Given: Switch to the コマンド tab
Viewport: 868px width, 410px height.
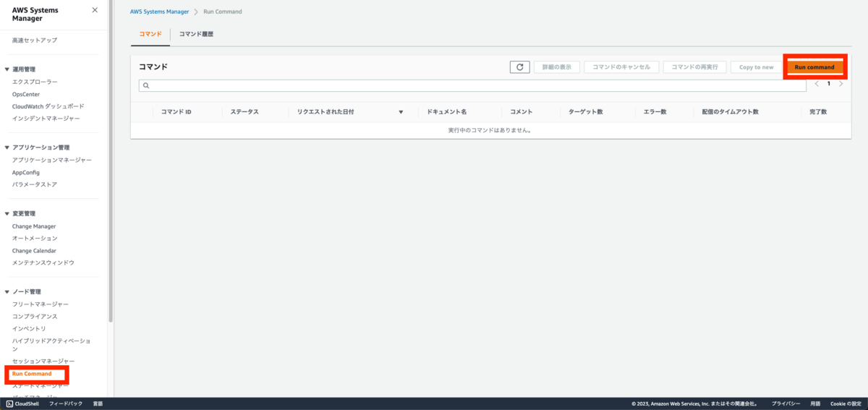Looking at the screenshot, I should (150, 34).
